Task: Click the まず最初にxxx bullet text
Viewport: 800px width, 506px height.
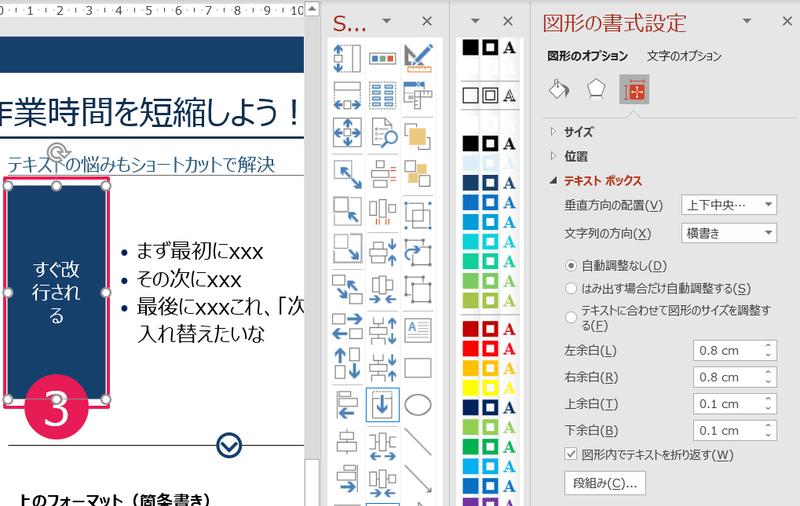Action: 199,251
